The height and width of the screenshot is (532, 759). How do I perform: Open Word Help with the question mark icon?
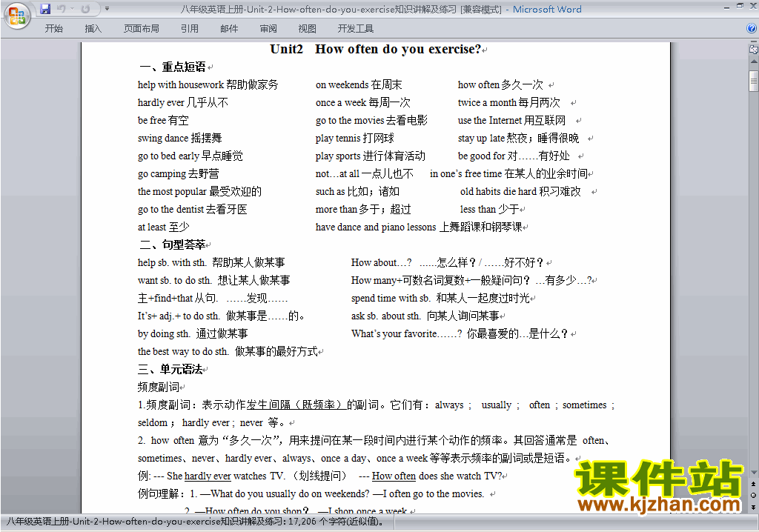752,29
